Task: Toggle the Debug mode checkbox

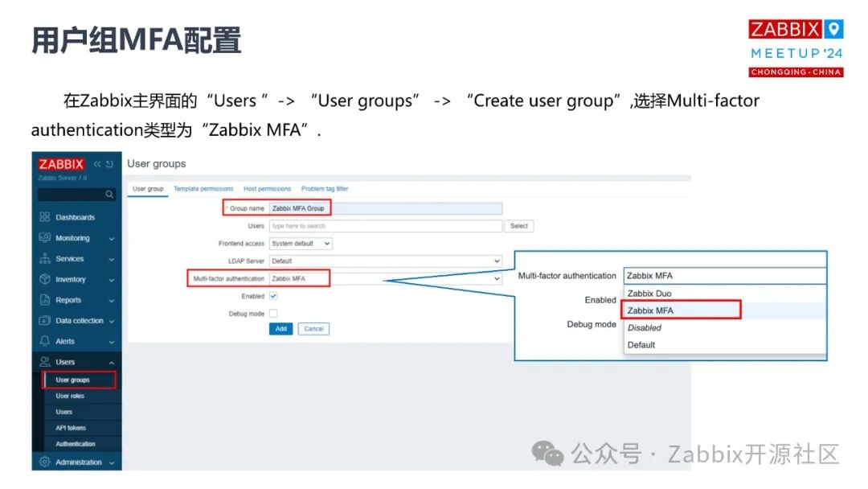Action: [x=273, y=314]
